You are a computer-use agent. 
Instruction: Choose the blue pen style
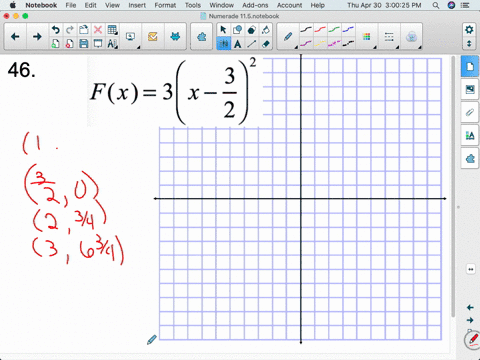click(348, 30)
